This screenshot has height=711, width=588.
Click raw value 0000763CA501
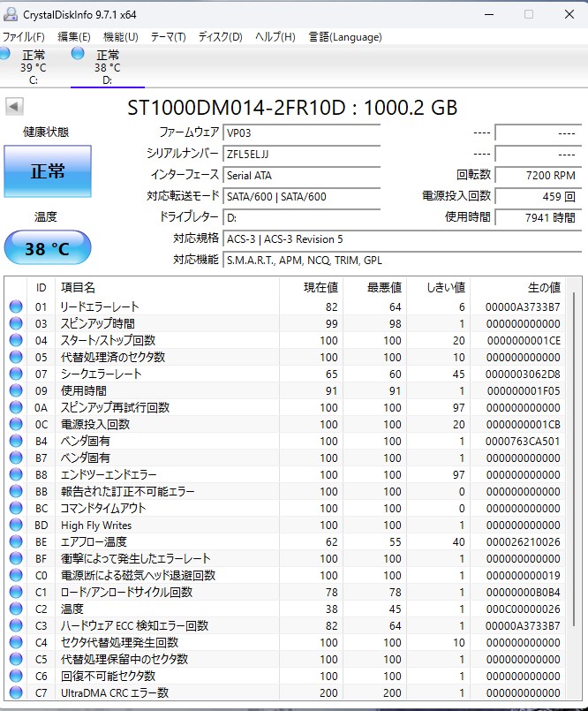(x=523, y=442)
